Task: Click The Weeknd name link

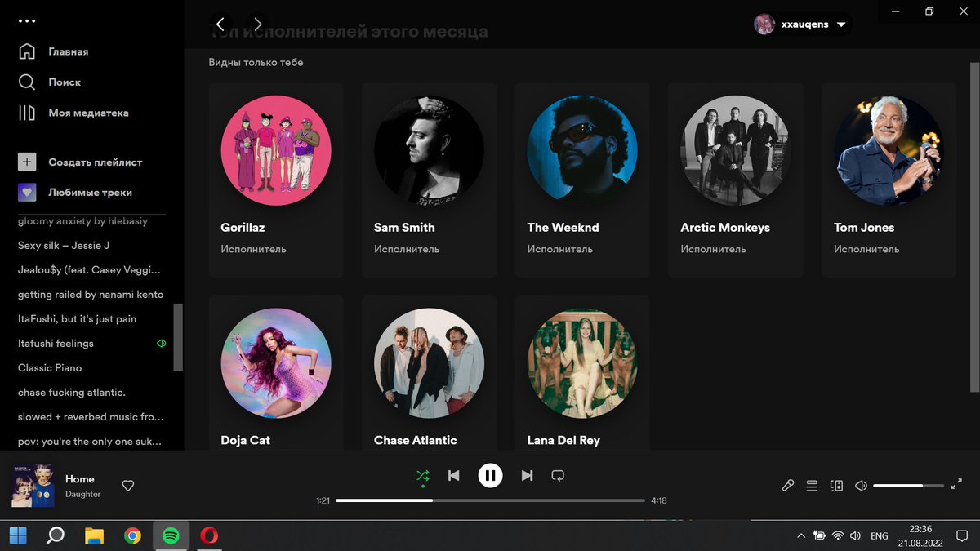Action: tap(563, 228)
